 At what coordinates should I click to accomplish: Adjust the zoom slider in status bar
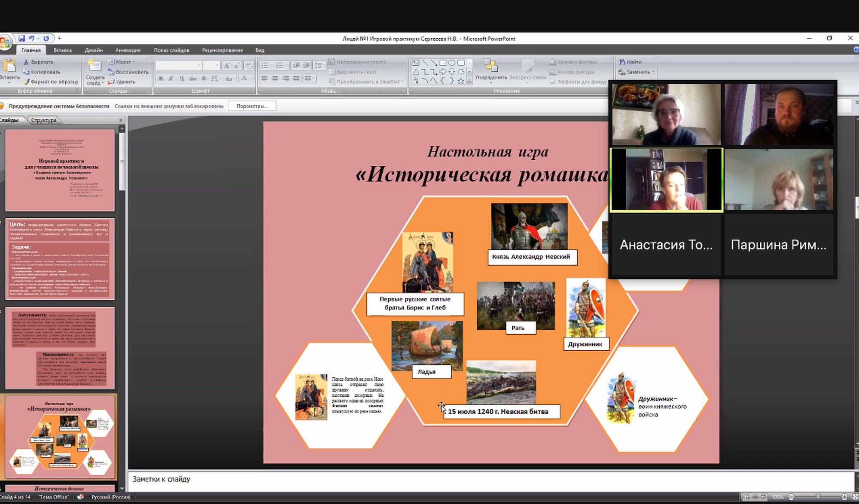(x=818, y=497)
